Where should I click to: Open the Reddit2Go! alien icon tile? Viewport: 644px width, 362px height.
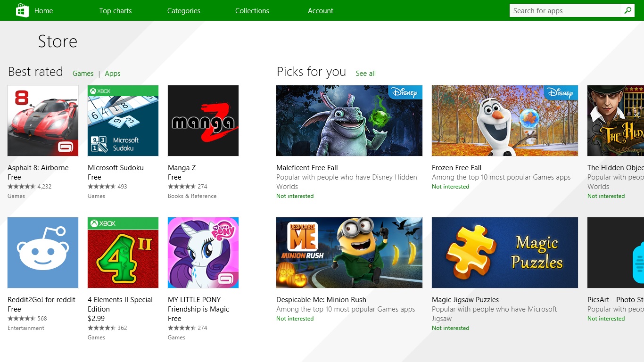coord(43,253)
